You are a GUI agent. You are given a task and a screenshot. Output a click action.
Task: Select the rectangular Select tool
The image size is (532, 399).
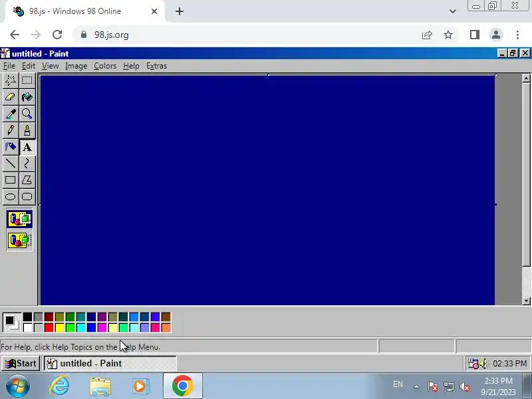[x=27, y=80]
